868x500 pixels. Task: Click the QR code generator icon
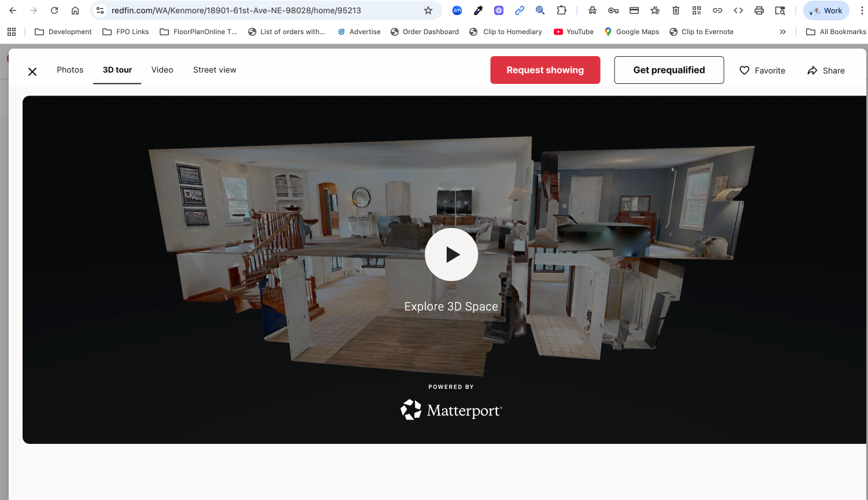coord(697,10)
